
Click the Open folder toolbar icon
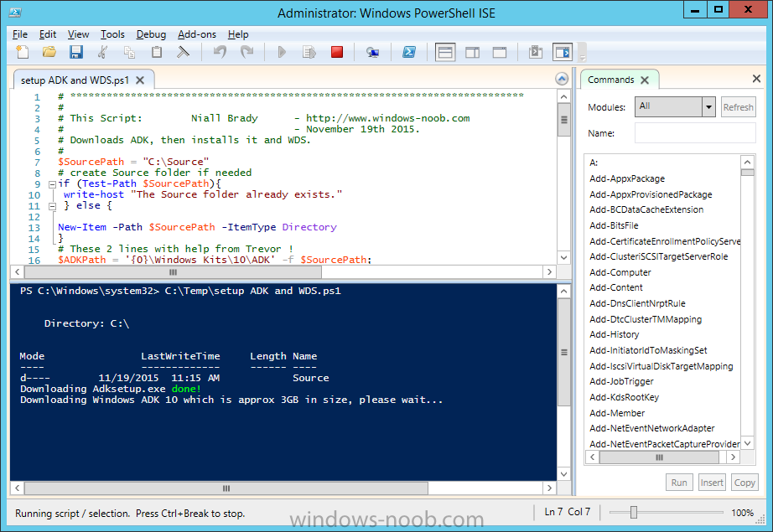[x=49, y=52]
